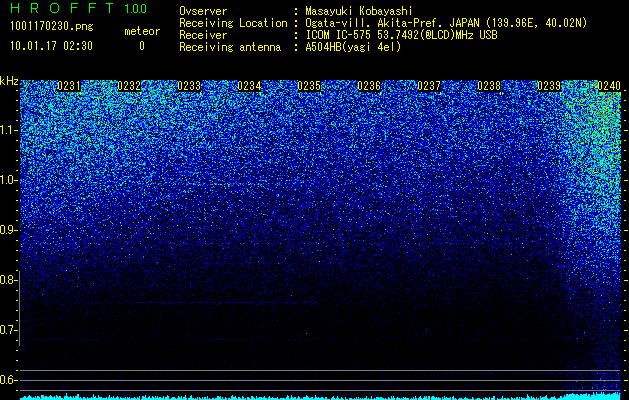Click the A504HB(yagi 4el) antenna text
The image size is (629, 400).
click(353, 47)
